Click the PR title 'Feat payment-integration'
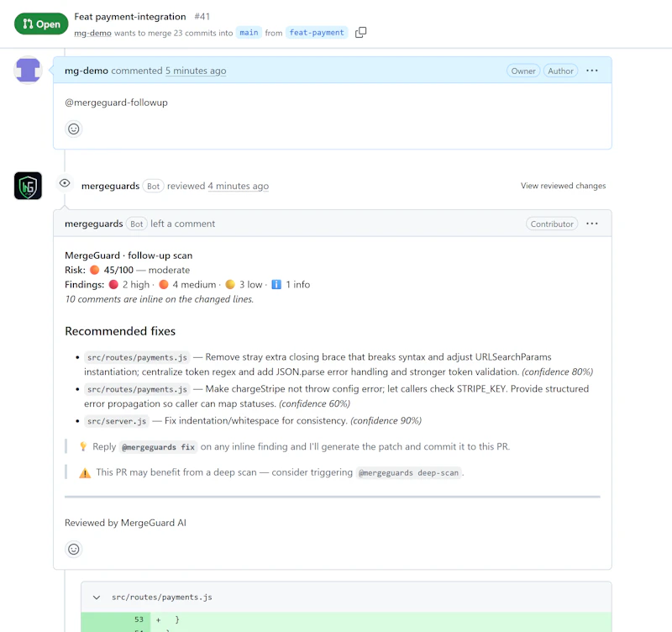 [130, 17]
